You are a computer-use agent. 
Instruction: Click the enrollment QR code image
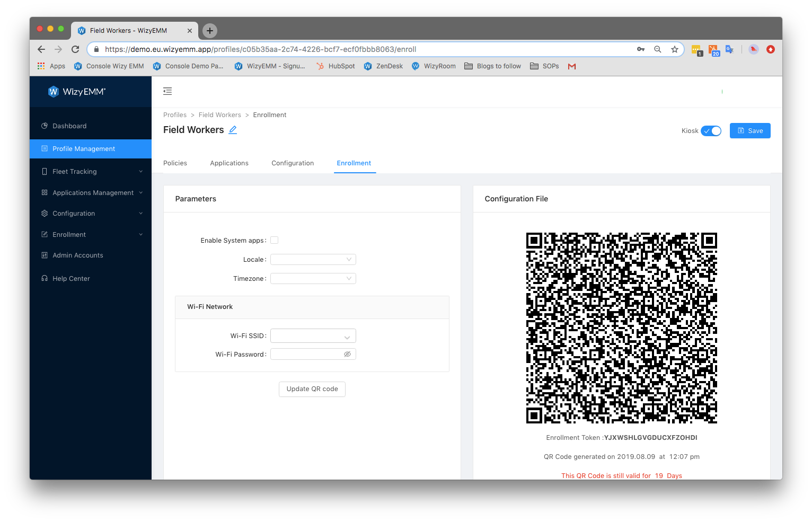coord(622,328)
